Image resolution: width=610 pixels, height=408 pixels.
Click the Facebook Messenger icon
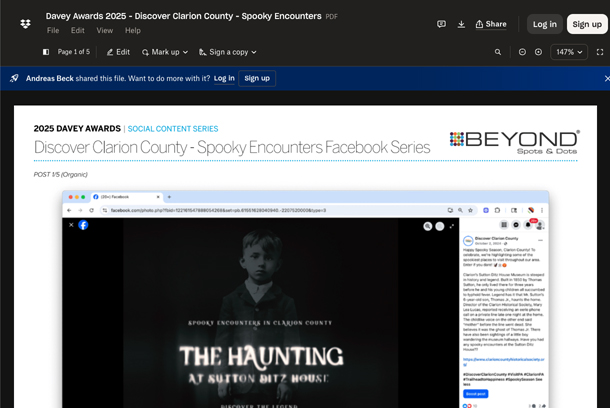(516, 225)
